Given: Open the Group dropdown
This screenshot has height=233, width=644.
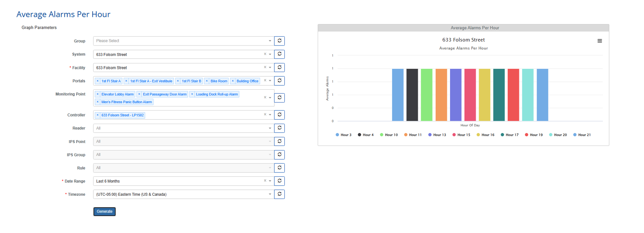Looking at the screenshot, I should [183, 41].
